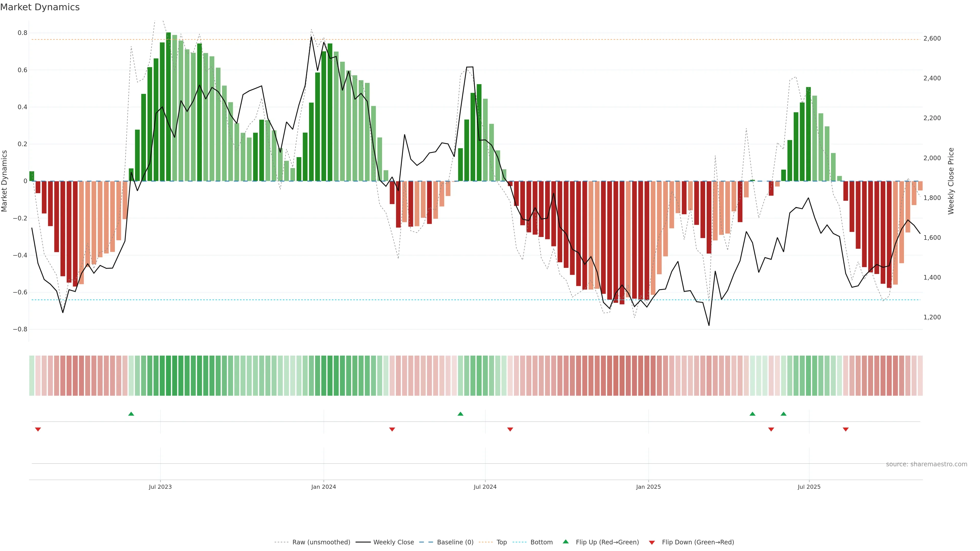Hide the Top threshold legend entry

pos(501,542)
